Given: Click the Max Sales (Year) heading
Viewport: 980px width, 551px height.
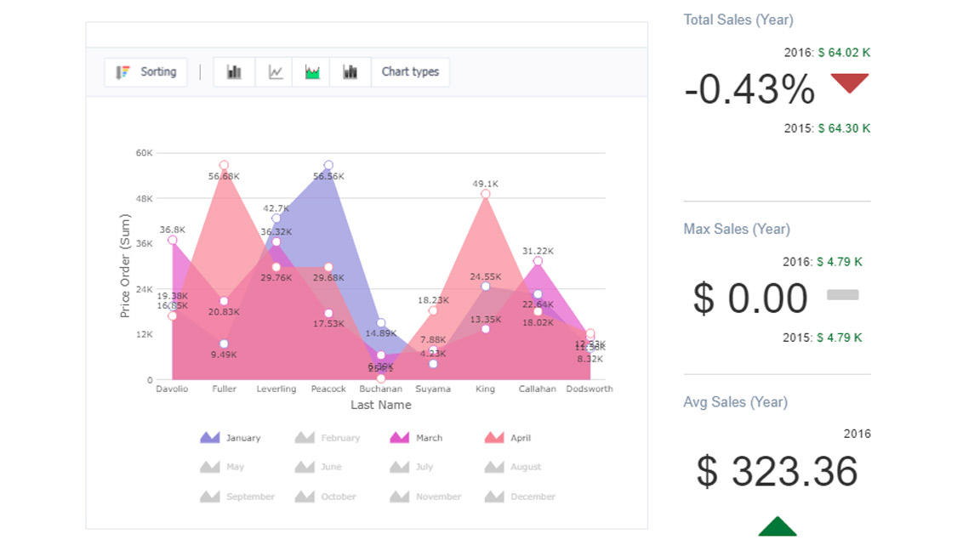Looking at the screenshot, I should tap(736, 229).
